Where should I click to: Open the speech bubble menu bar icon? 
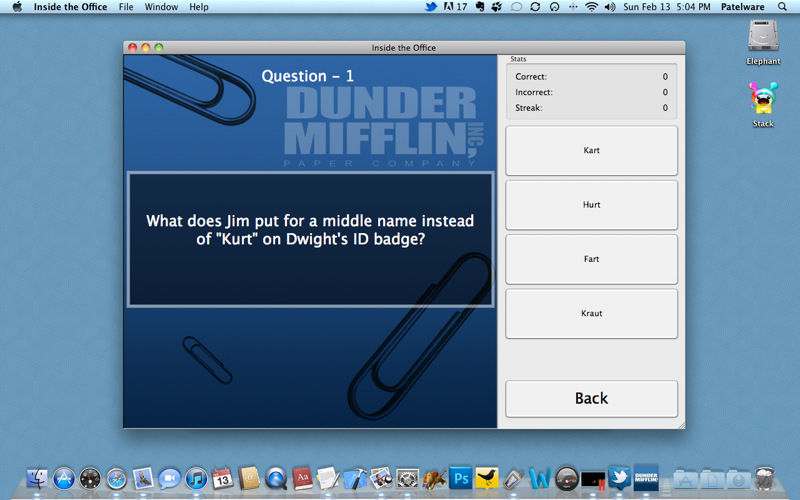coord(516,7)
